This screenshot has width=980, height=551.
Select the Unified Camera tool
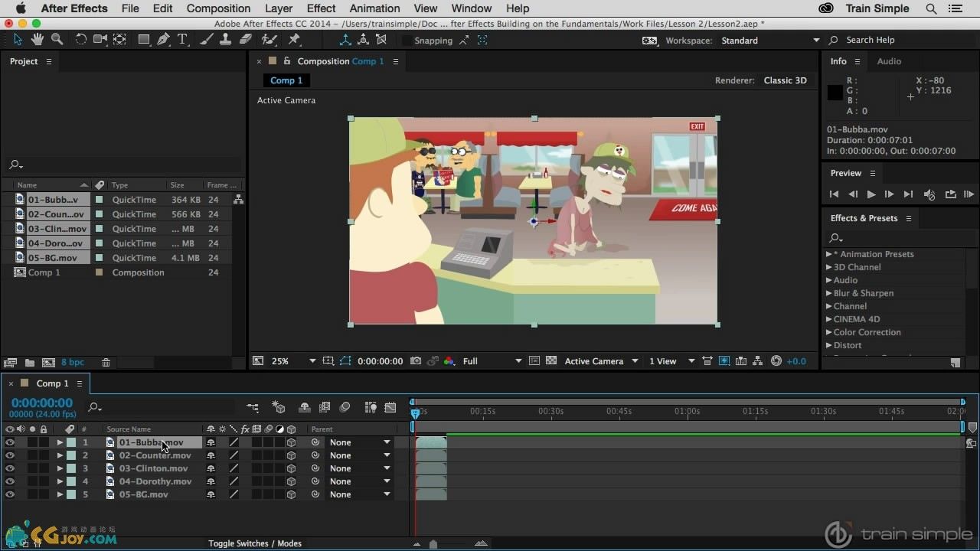(x=100, y=40)
